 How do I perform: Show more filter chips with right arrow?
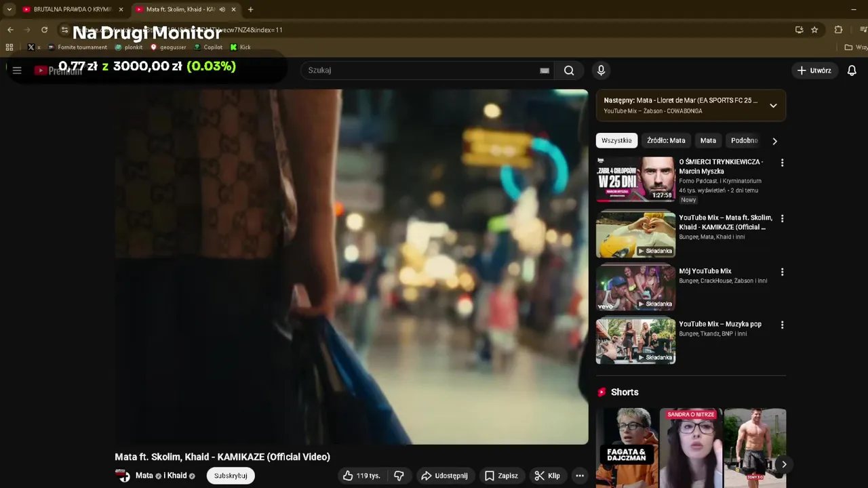774,141
